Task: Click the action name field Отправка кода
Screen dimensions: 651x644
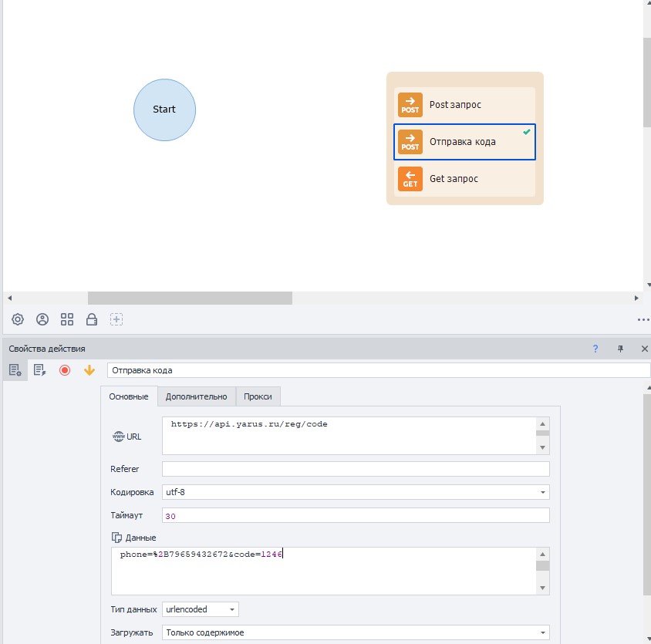Action: [378, 370]
